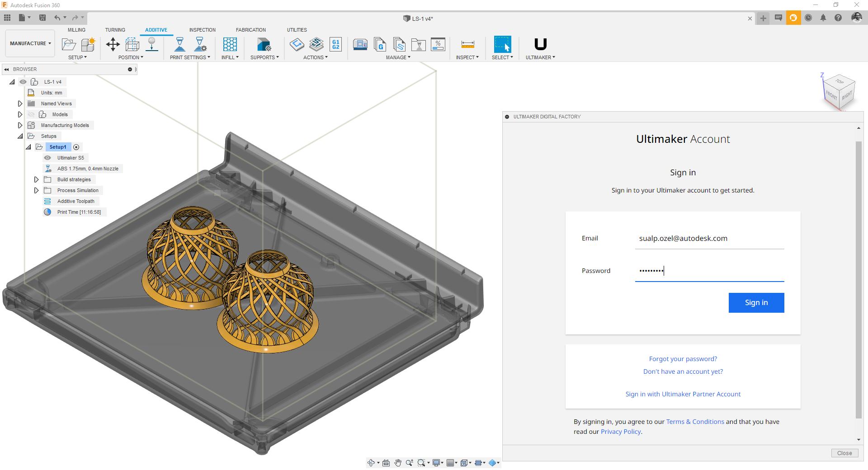This screenshot has height=470, width=868.
Task: Activate Setup1 radio button
Action: click(76, 147)
